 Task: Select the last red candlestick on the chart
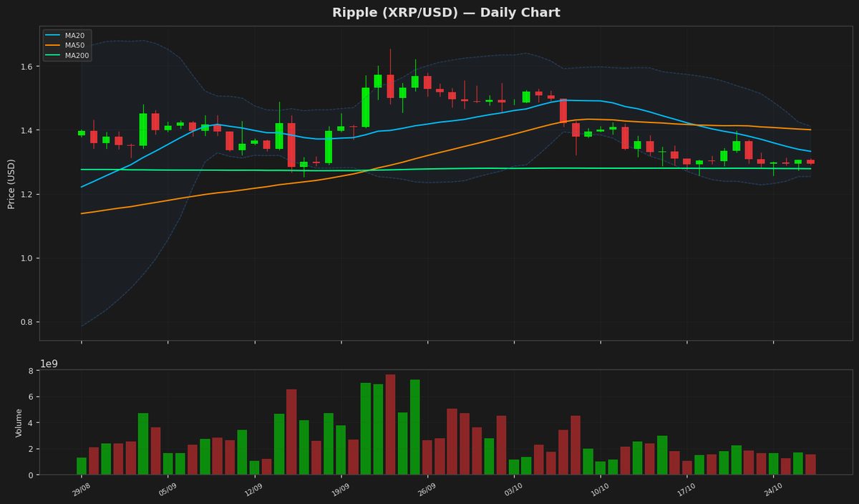tap(810, 162)
